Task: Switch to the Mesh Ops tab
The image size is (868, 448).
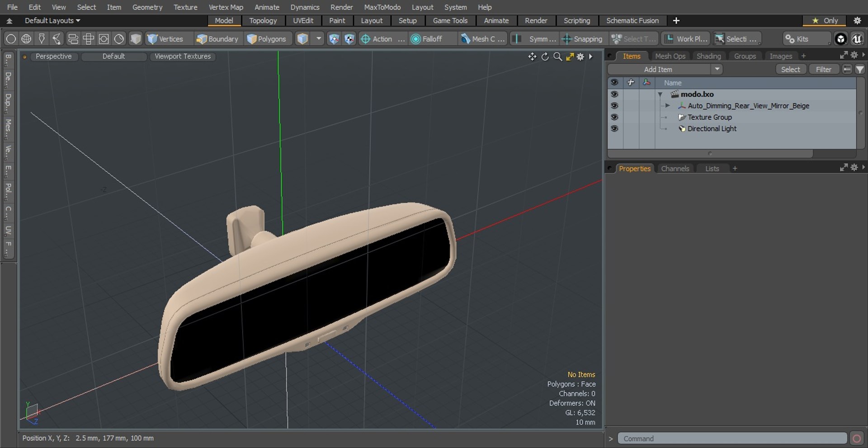Action: [670, 56]
